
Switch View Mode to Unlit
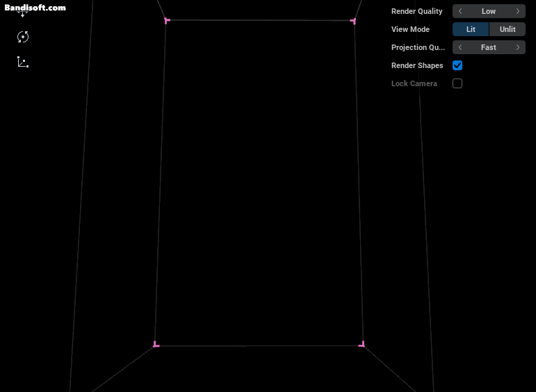point(507,29)
